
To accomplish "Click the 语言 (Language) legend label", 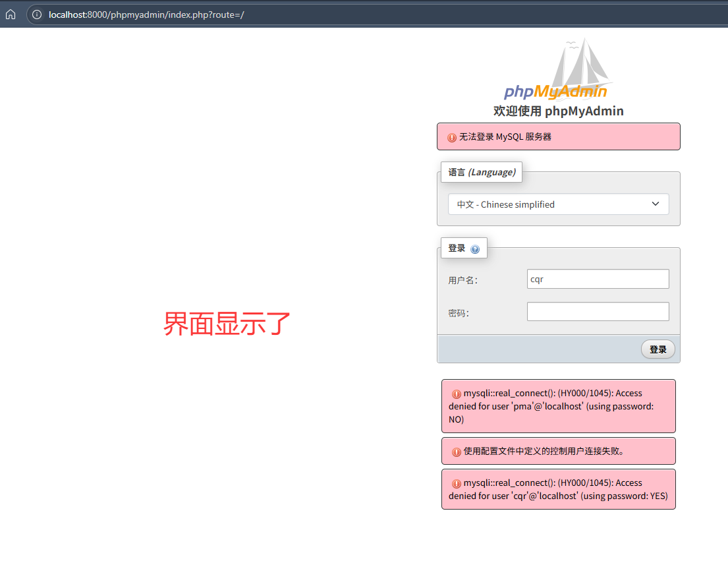I will tap(482, 172).
